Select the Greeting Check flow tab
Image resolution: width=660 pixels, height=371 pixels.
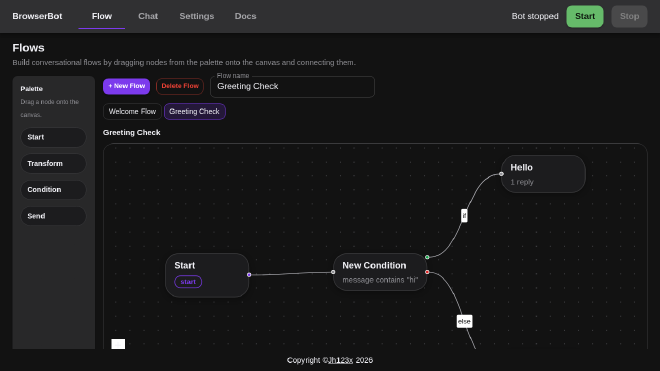coord(194,112)
